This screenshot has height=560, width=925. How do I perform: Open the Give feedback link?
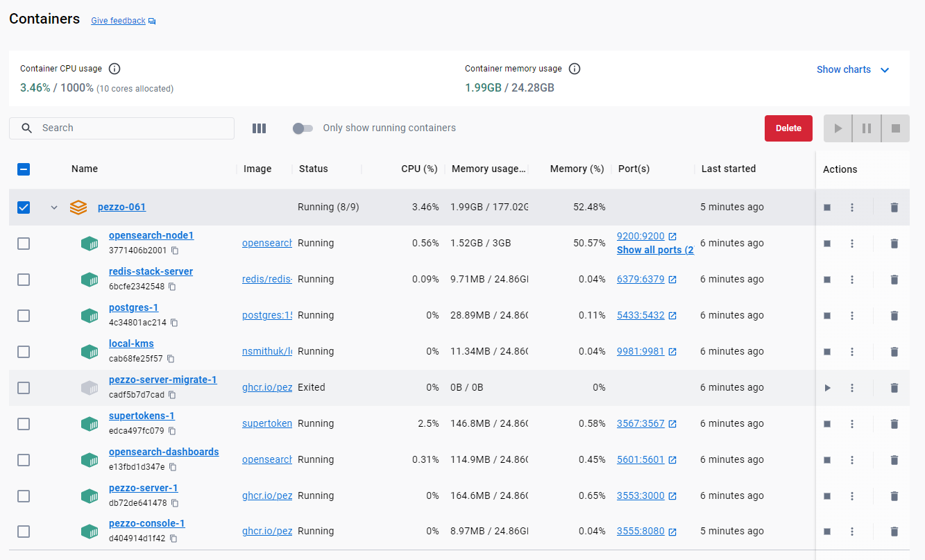click(118, 20)
